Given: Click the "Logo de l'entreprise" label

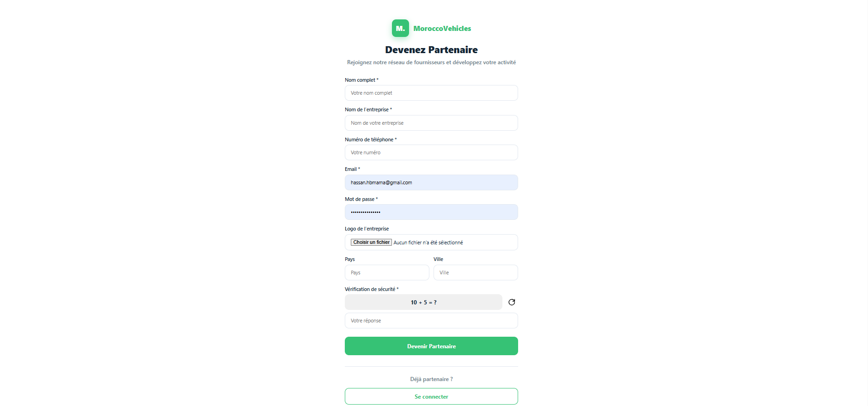Looking at the screenshot, I should point(367,229).
